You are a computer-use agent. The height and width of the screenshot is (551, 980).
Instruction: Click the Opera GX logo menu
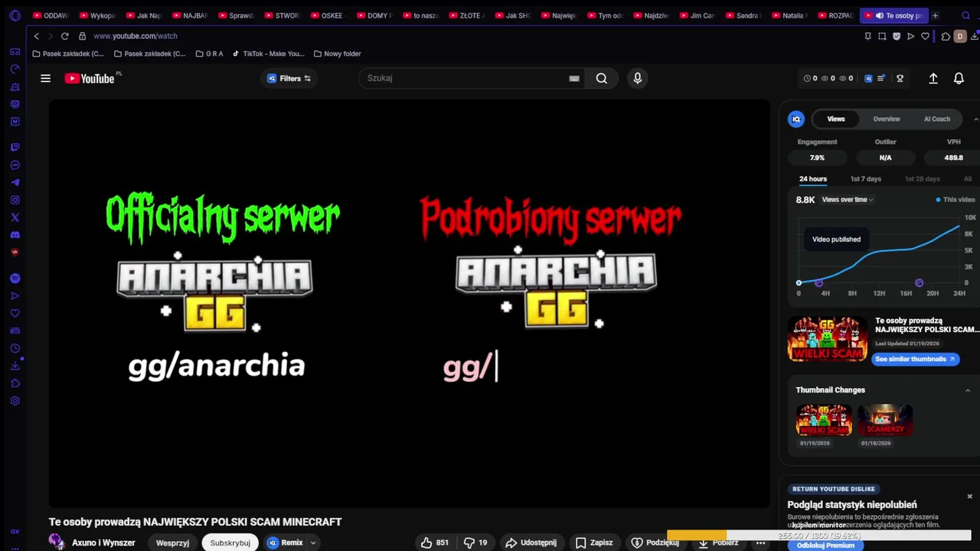click(x=15, y=15)
